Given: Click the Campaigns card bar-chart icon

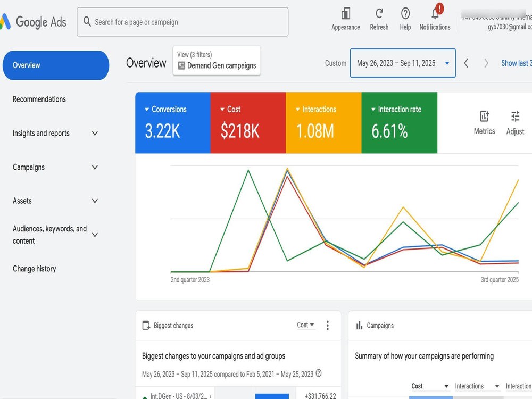Looking at the screenshot, I should tap(359, 326).
